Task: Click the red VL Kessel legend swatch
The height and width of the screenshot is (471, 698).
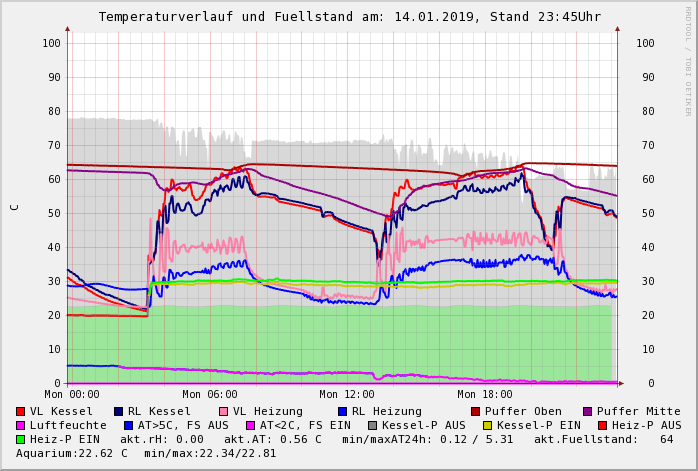Action: click(21, 411)
